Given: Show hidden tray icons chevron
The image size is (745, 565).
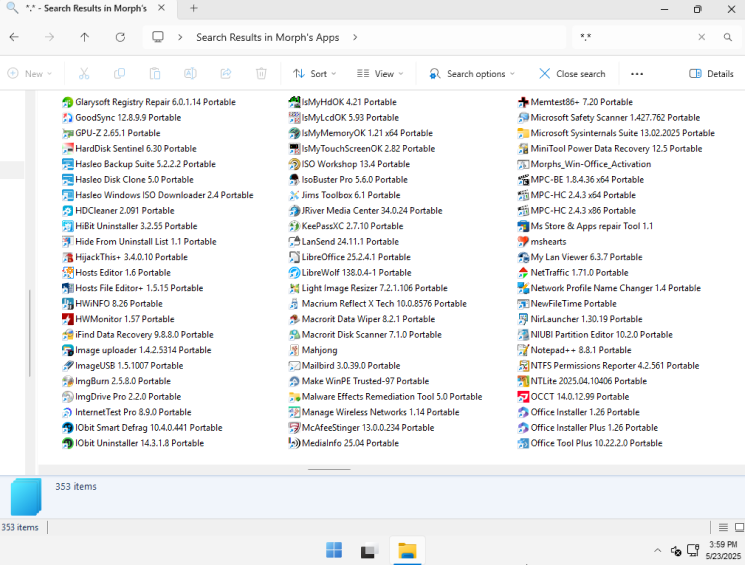Looking at the screenshot, I should (658, 550).
